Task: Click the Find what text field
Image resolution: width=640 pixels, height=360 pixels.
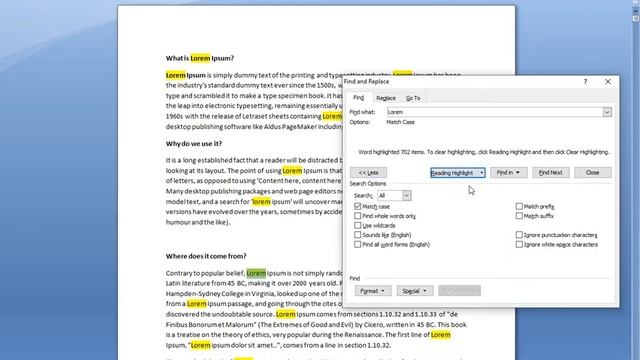Action: [494, 112]
